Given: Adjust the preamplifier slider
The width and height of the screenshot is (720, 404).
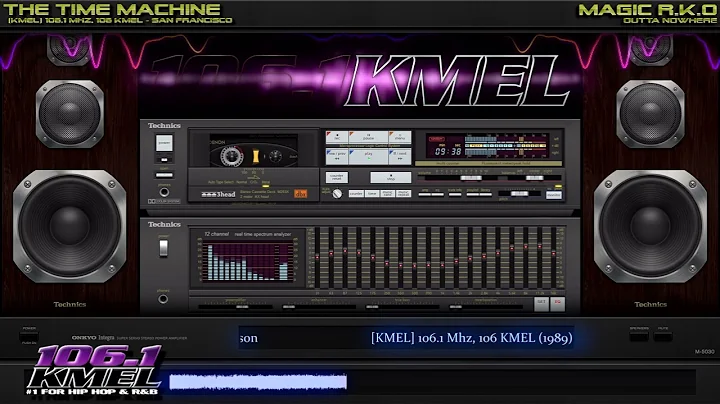Looking at the screenshot, I should click(x=242, y=307).
